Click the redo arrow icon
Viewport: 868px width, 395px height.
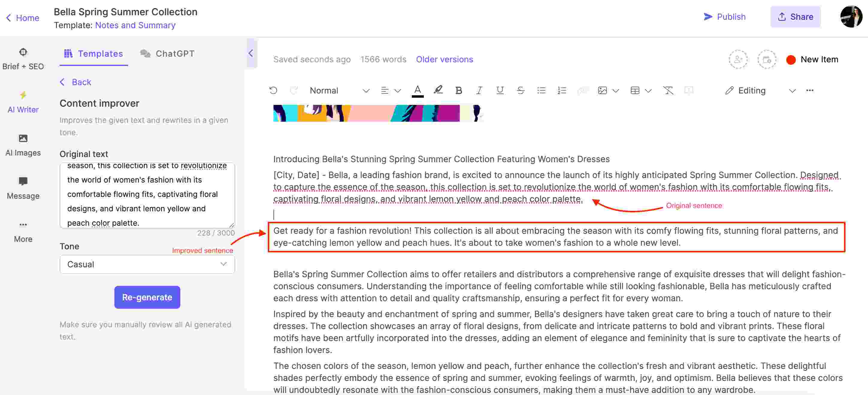point(294,90)
